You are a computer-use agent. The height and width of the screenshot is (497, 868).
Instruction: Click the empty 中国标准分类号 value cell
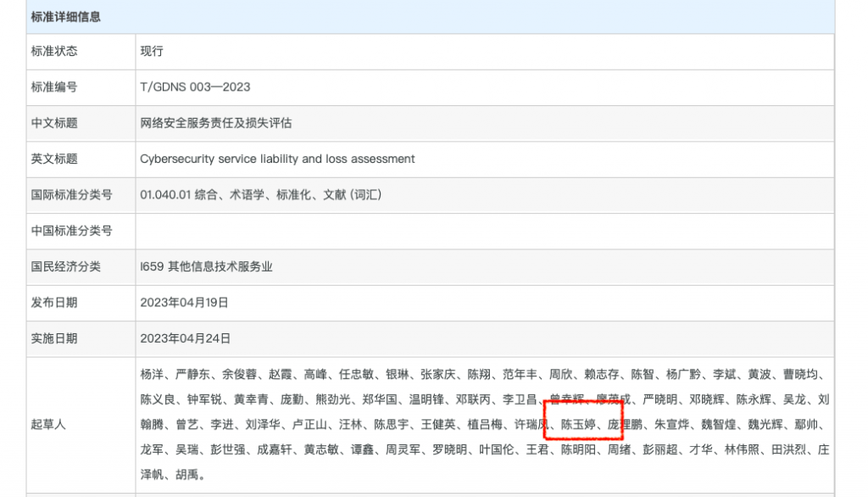[483, 231]
